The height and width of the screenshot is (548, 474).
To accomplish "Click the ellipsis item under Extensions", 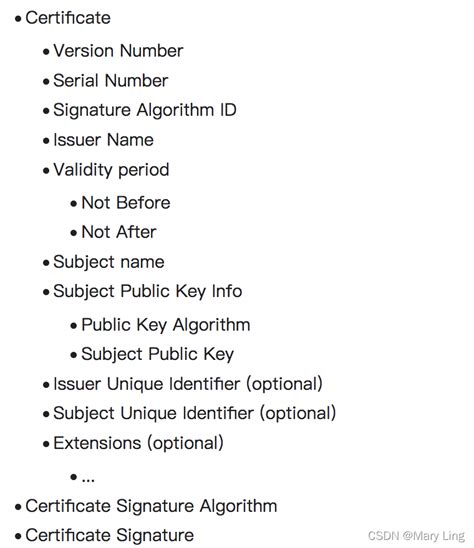I will click(88, 477).
